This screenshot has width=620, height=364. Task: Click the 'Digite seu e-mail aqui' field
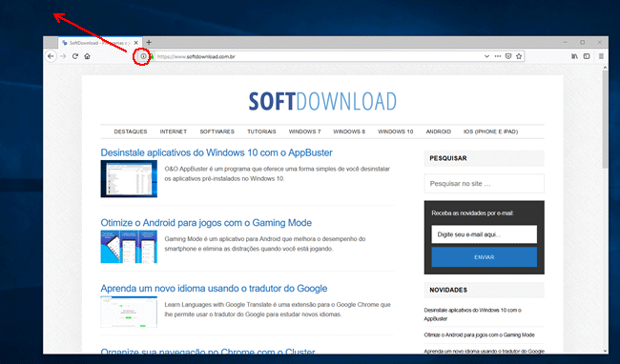click(x=484, y=234)
